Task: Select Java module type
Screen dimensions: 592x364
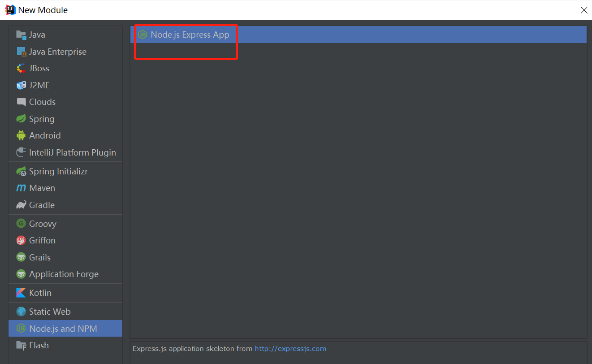Action: click(65, 35)
